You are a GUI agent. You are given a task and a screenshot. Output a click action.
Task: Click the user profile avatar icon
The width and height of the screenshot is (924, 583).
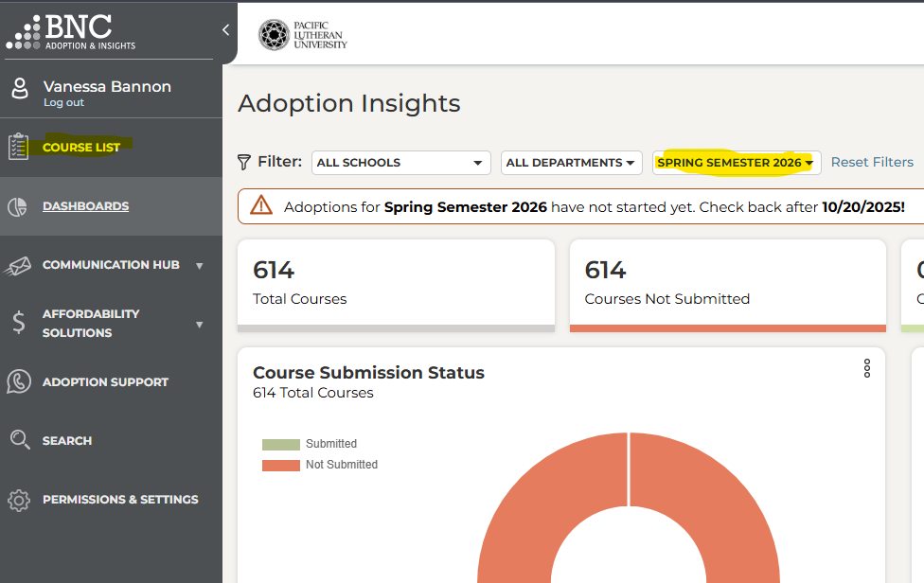point(20,89)
